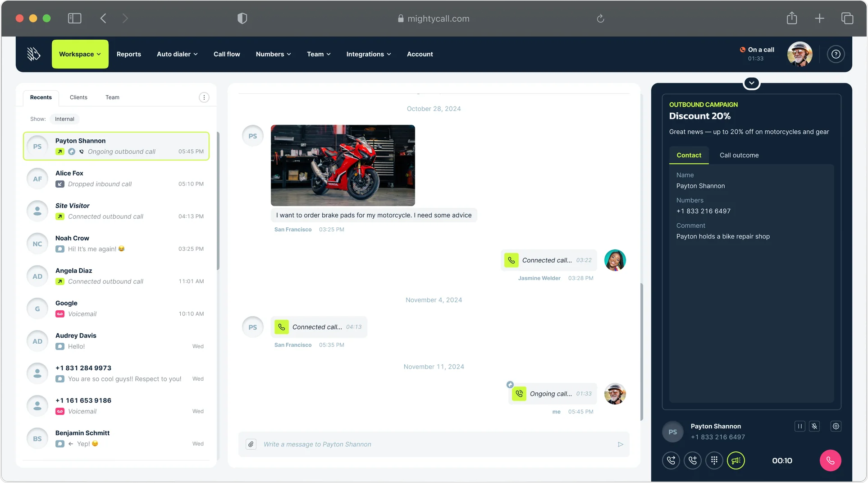
Task: Click the campaign megaphone icon
Action: pyautogui.click(x=736, y=460)
